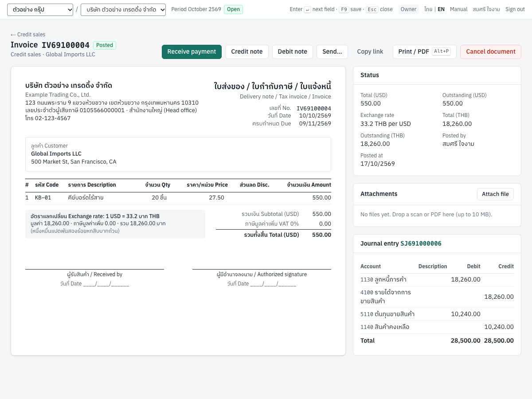
Task: Click the Open period status badge
Action: click(233, 9)
